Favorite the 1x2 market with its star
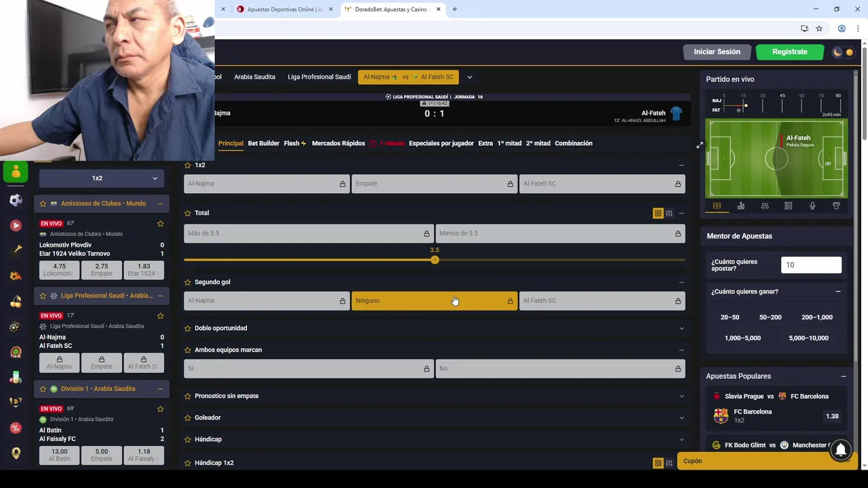The width and height of the screenshot is (868, 488). tap(188, 165)
